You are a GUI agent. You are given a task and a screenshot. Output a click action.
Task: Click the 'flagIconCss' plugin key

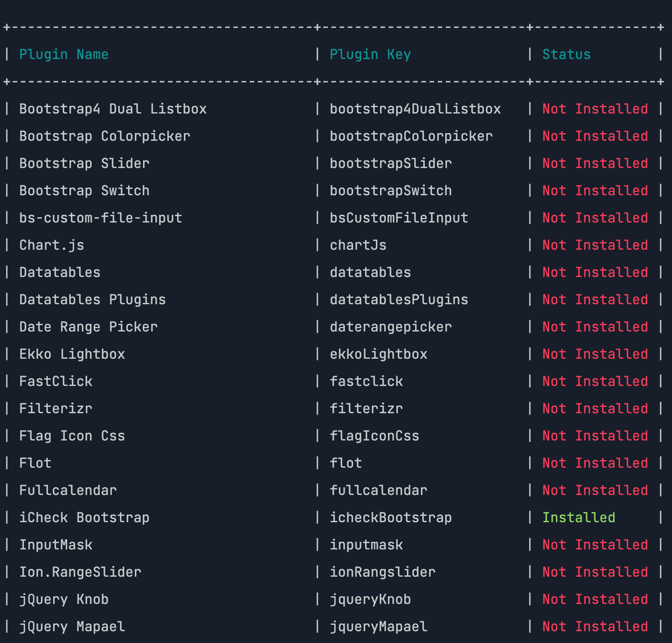click(375, 436)
